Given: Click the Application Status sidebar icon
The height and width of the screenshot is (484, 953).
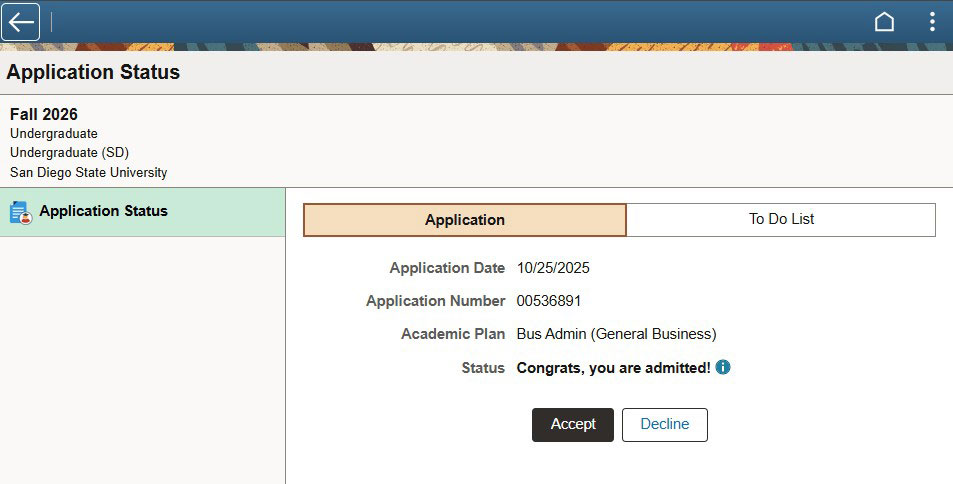Looking at the screenshot, I should [x=20, y=212].
